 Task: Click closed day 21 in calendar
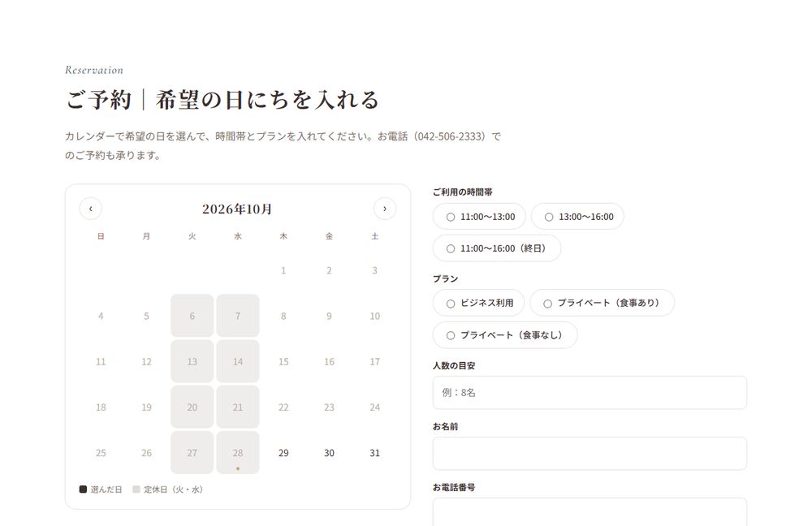point(238,407)
